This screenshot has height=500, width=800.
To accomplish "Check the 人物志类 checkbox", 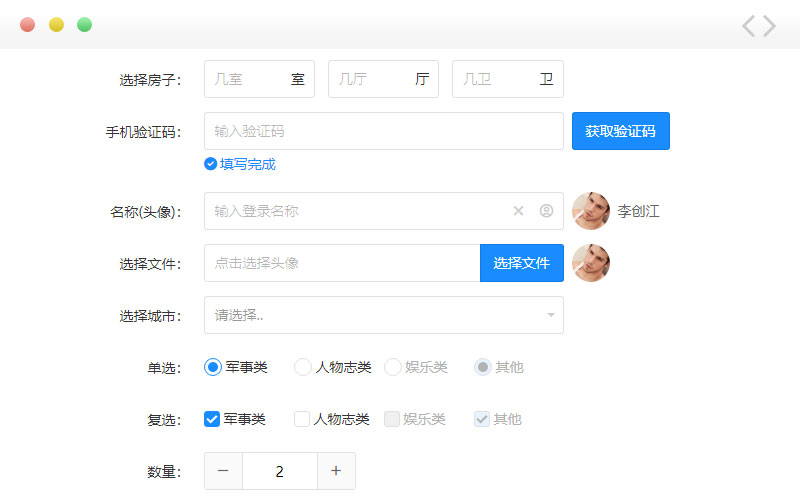I will coord(302,419).
